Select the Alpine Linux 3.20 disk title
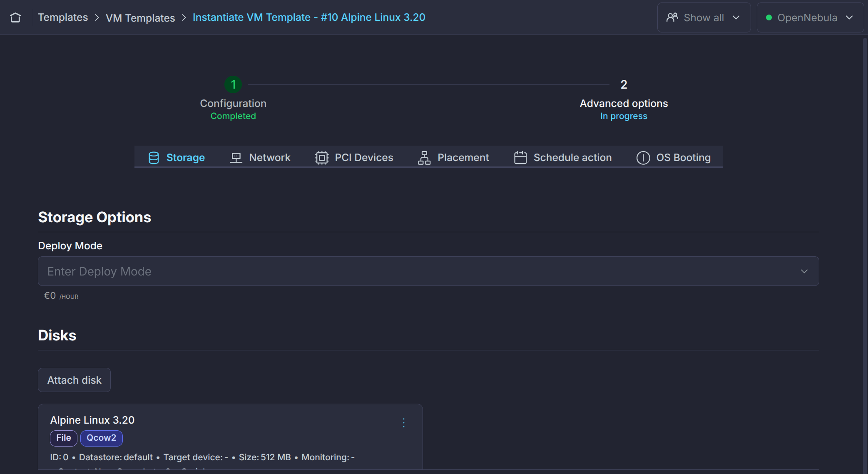The height and width of the screenshot is (474, 868). (92, 420)
